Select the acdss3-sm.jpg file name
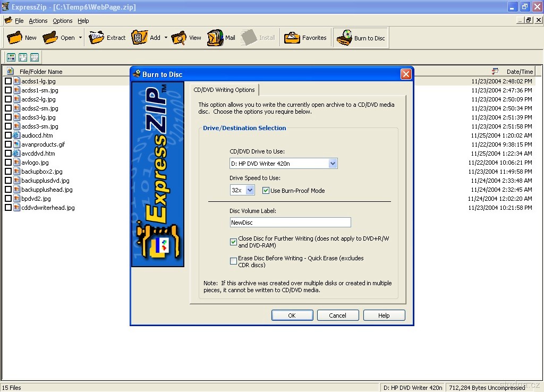544x392 pixels. click(40, 126)
